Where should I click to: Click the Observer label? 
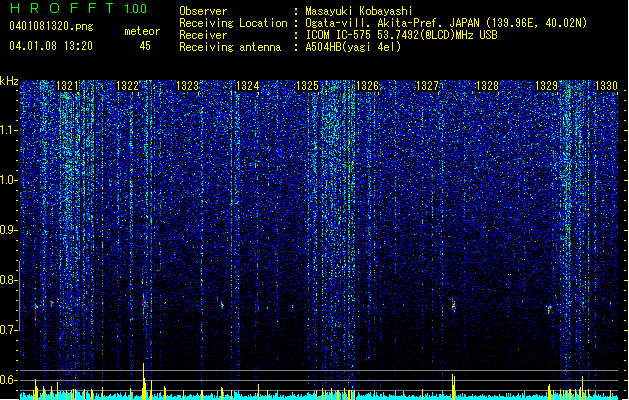coord(203,11)
